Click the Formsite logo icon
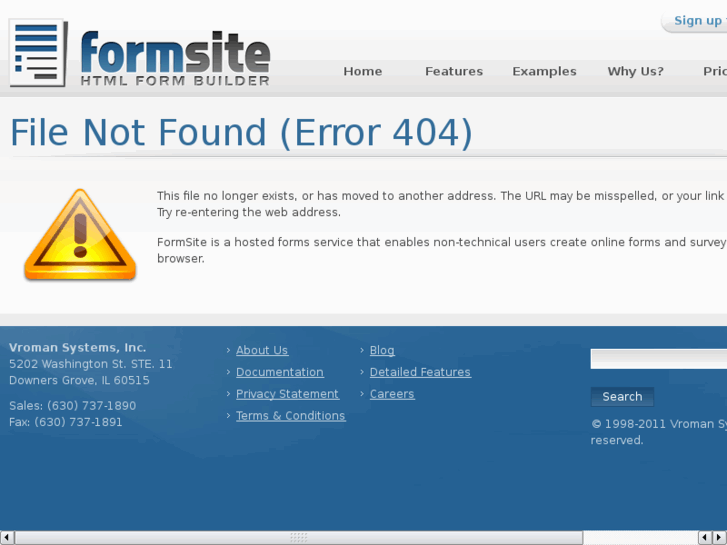727x545 pixels. [38, 53]
